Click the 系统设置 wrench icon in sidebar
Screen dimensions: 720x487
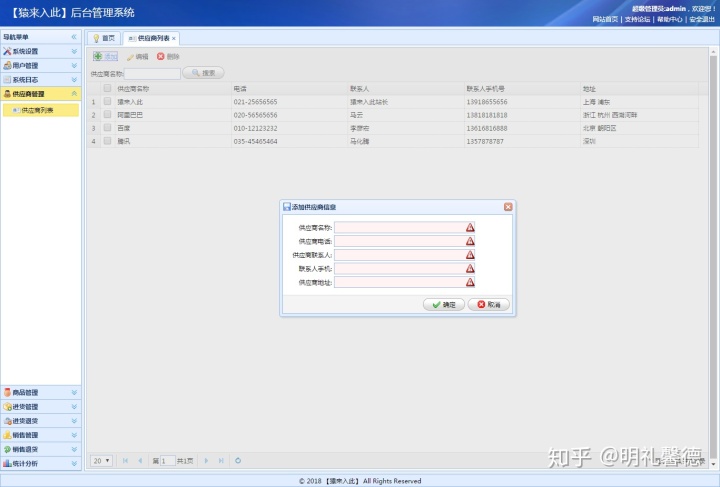pyautogui.click(x=7, y=51)
